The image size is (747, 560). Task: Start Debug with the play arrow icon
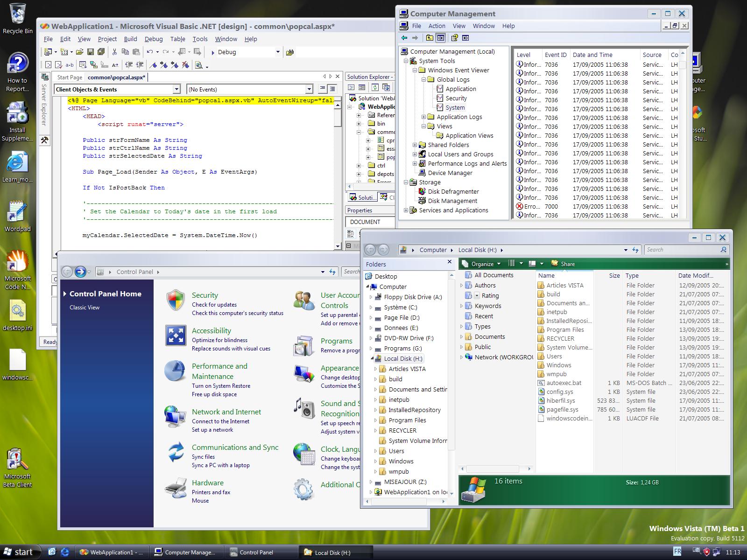click(213, 52)
